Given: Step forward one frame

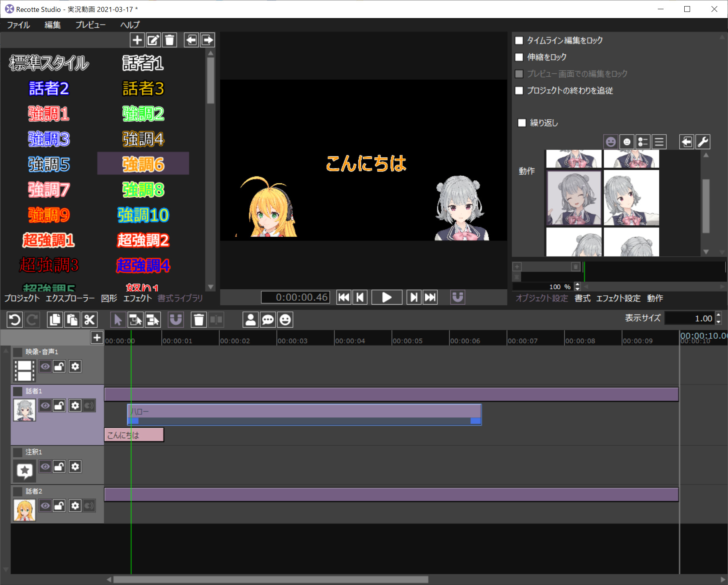Looking at the screenshot, I should pyautogui.click(x=414, y=297).
